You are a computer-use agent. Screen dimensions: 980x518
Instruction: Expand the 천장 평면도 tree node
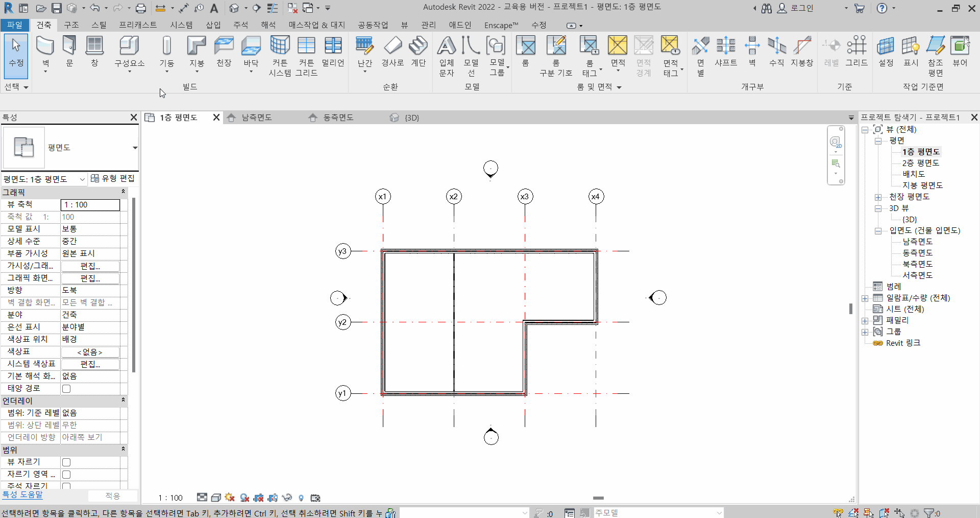(x=878, y=197)
